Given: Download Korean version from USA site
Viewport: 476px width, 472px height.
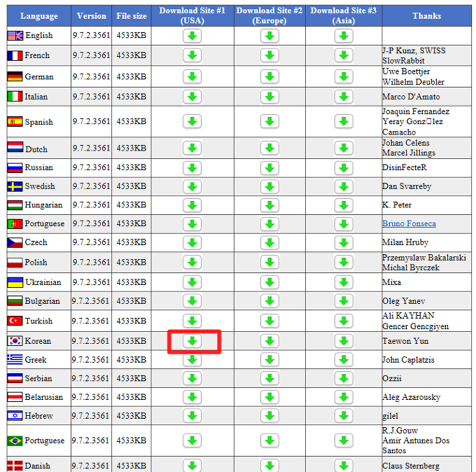Looking at the screenshot, I should tap(192, 341).
